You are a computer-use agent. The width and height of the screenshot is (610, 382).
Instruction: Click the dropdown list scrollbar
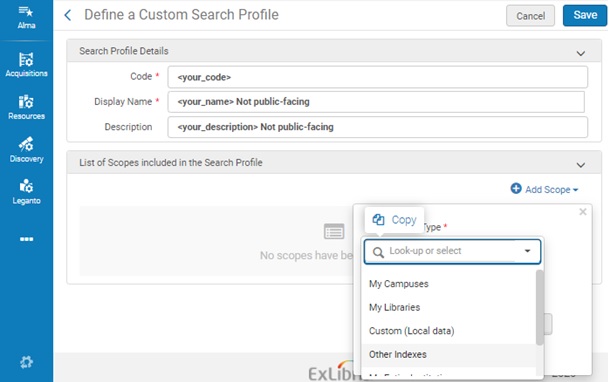coord(540,307)
